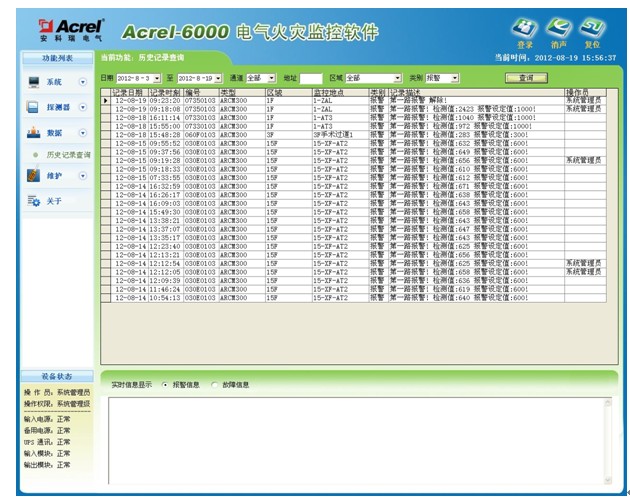Open the start date dropdown 2012-8-3

click(x=157, y=78)
